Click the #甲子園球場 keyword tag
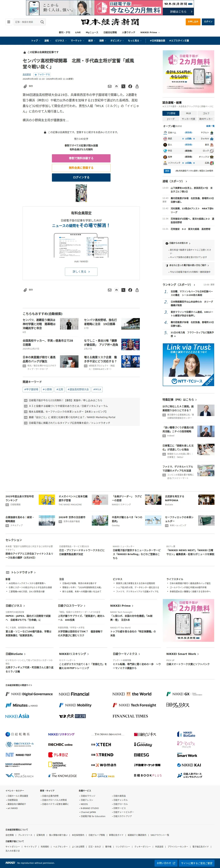220x868 pixels. (x=31, y=390)
